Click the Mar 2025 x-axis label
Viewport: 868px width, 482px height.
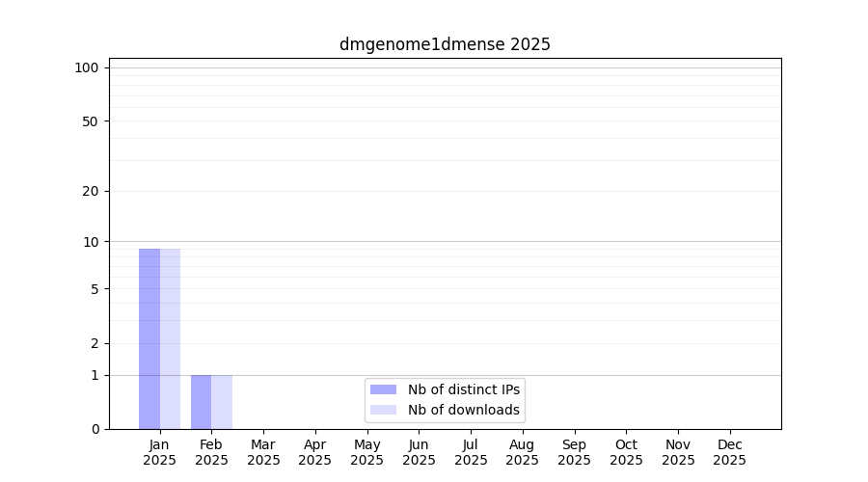[x=263, y=452]
